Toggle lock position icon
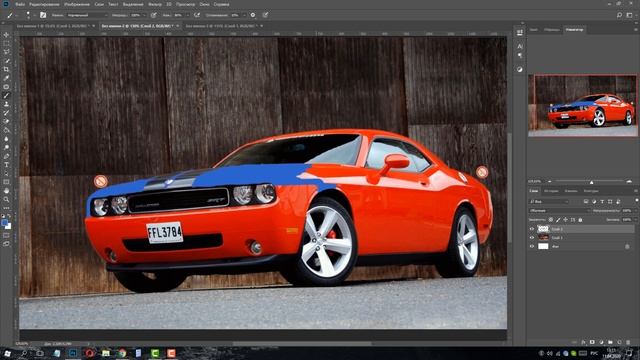This screenshot has height=360, width=640. tap(565, 220)
